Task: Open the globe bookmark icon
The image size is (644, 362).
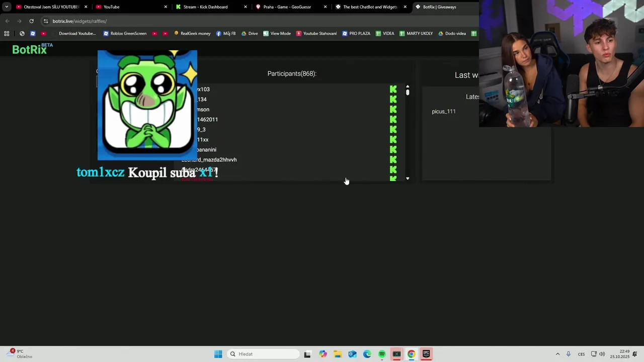Action: click(x=22, y=34)
